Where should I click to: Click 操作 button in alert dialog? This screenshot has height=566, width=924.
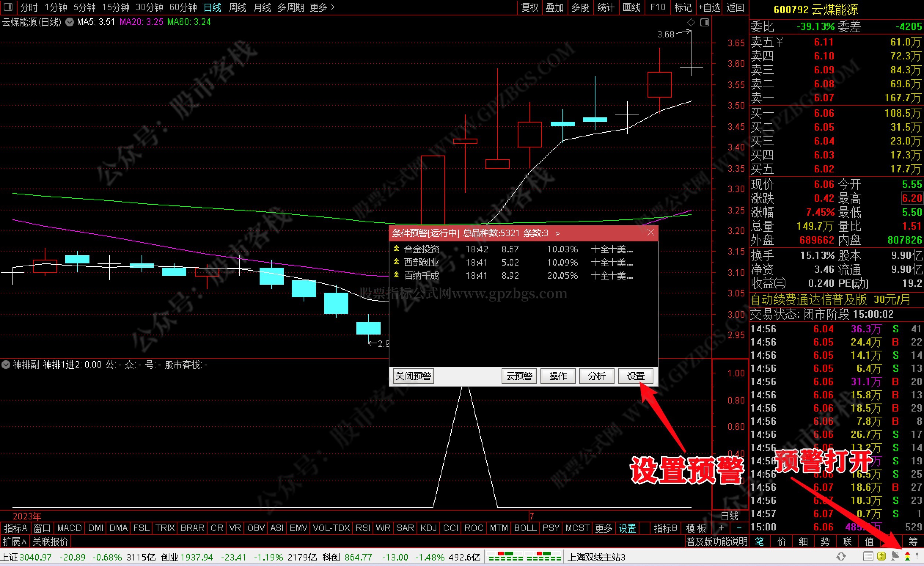click(x=558, y=376)
